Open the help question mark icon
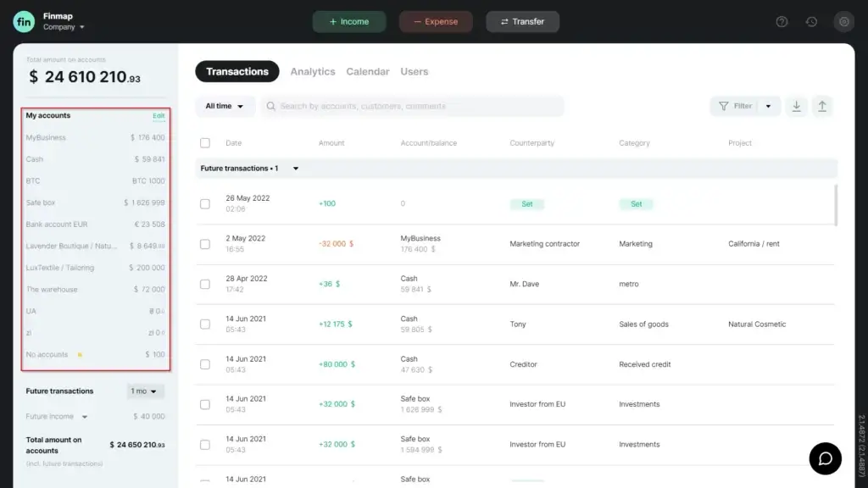868x488 pixels. (781, 21)
